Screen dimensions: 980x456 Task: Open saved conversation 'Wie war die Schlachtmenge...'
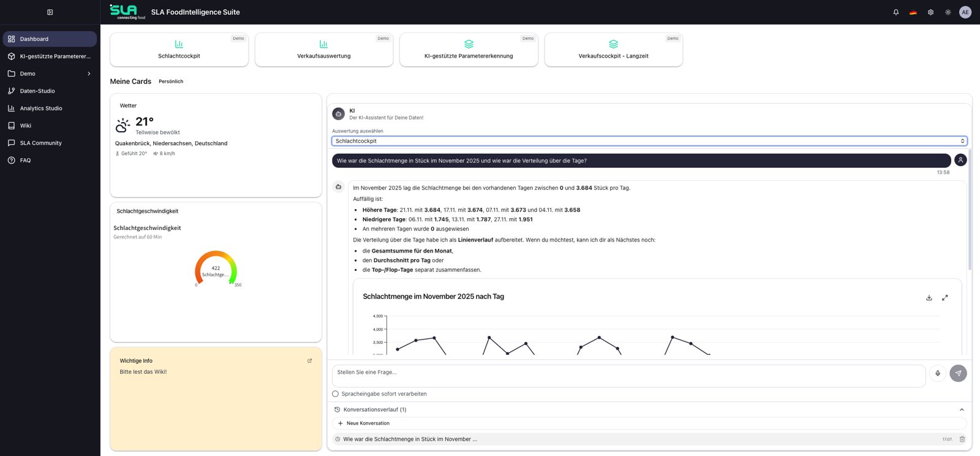(637, 439)
